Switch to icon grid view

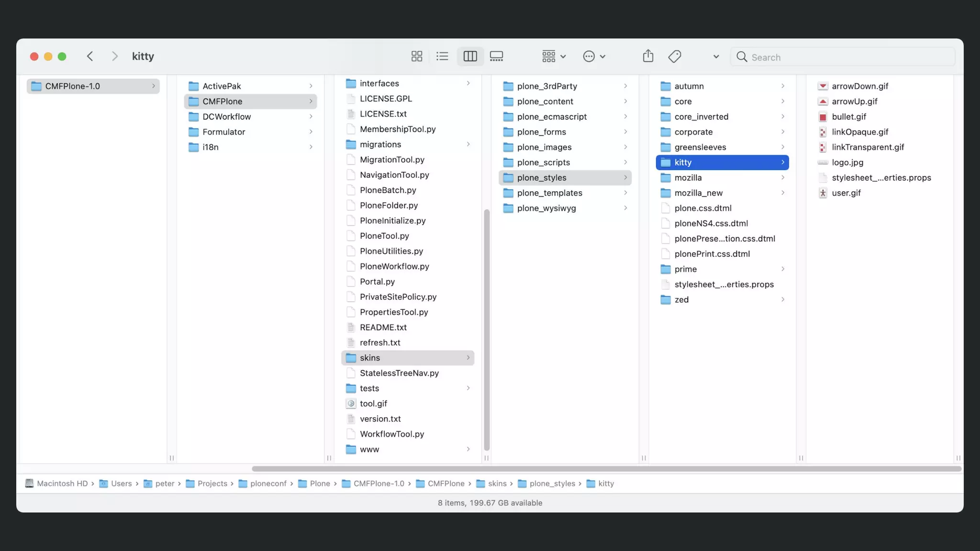[416, 56]
